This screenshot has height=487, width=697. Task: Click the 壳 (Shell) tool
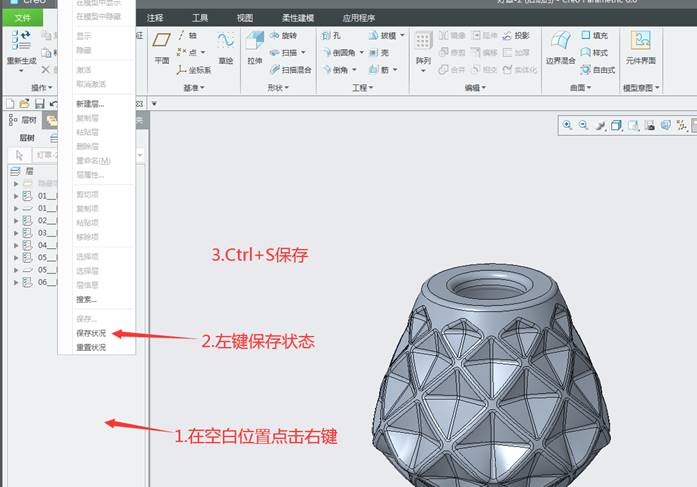coord(379,52)
